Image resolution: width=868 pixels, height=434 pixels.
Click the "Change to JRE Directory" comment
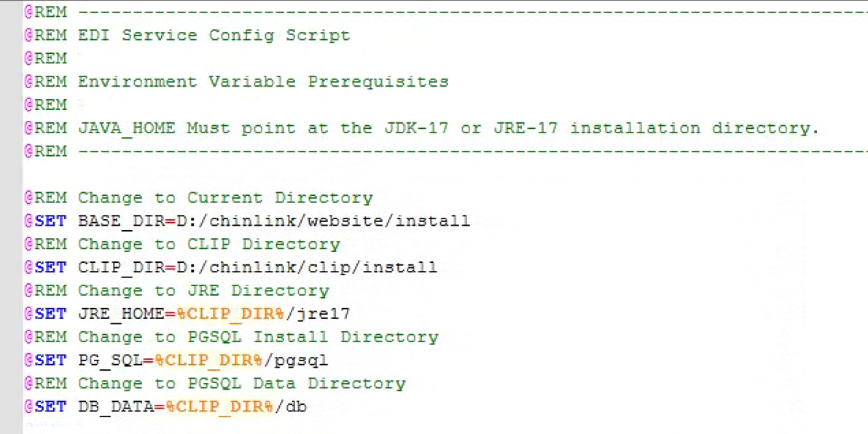tap(203, 291)
